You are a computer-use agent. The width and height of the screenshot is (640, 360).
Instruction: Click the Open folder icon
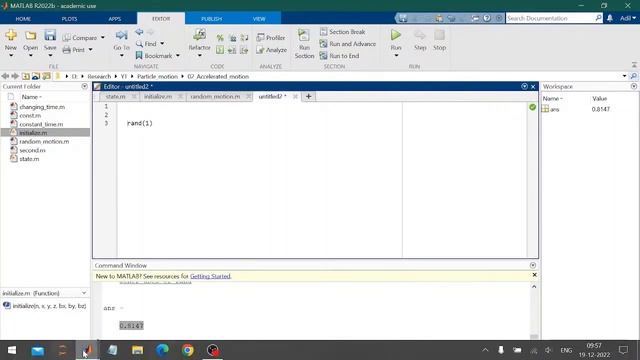pyautogui.click(x=31, y=36)
